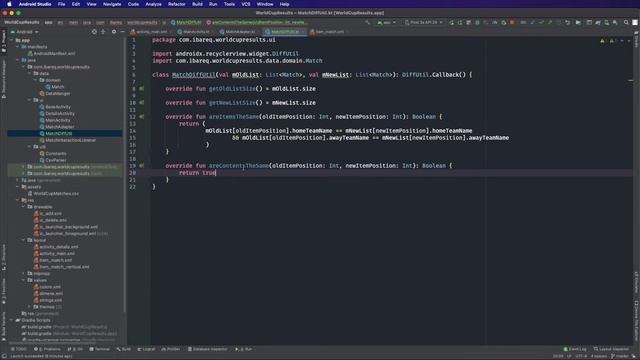Open the Apple menu

coord(9,4)
